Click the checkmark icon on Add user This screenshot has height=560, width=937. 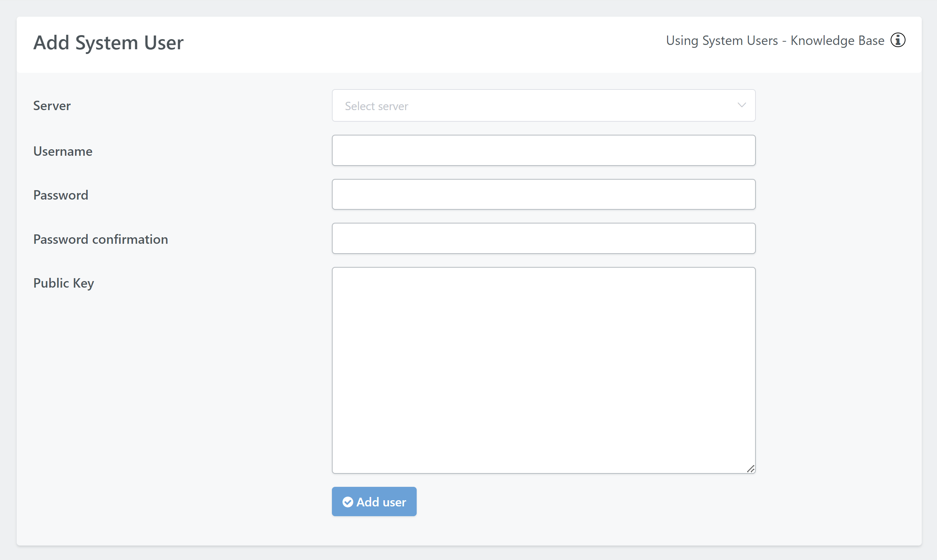(x=347, y=502)
